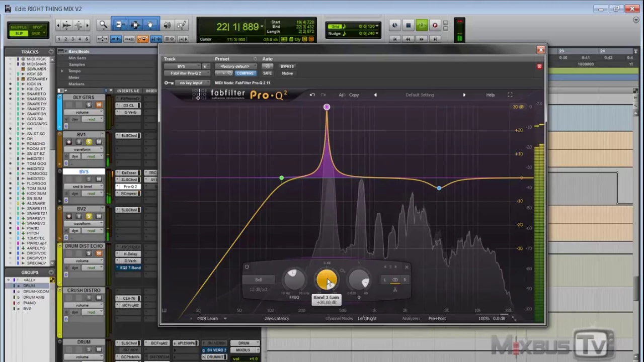Select the Zoomer magnifier tool
The image size is (644, 362).
click(x=103, y=25)
